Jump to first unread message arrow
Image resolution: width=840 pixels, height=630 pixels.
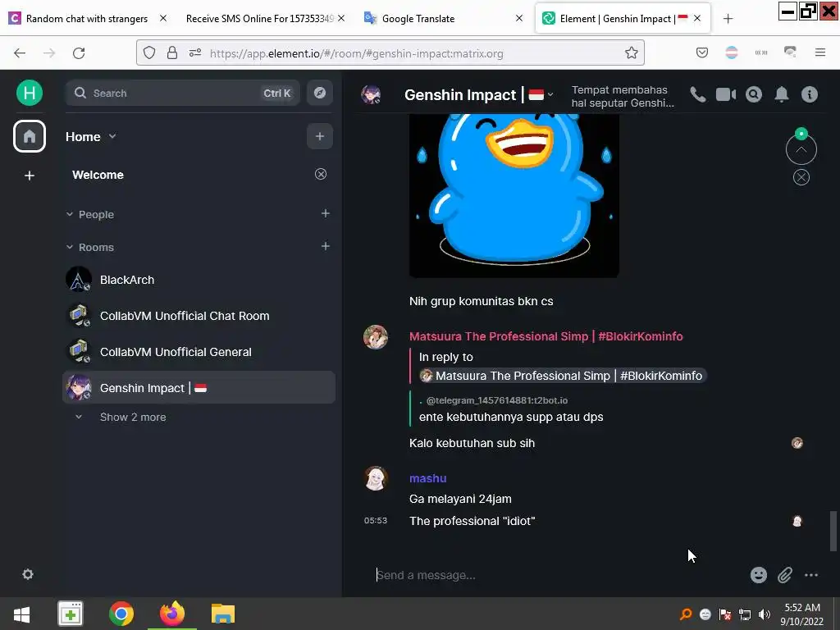801,149
